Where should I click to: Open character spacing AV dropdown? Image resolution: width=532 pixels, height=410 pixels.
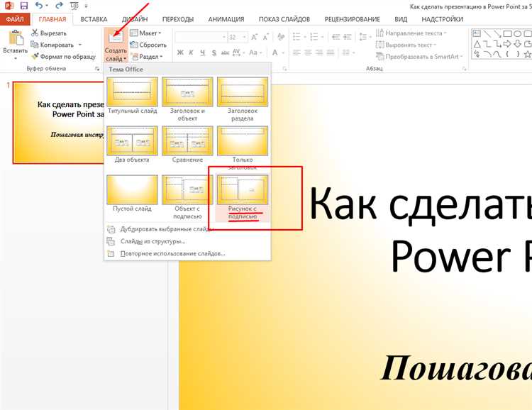click(238, 52)
